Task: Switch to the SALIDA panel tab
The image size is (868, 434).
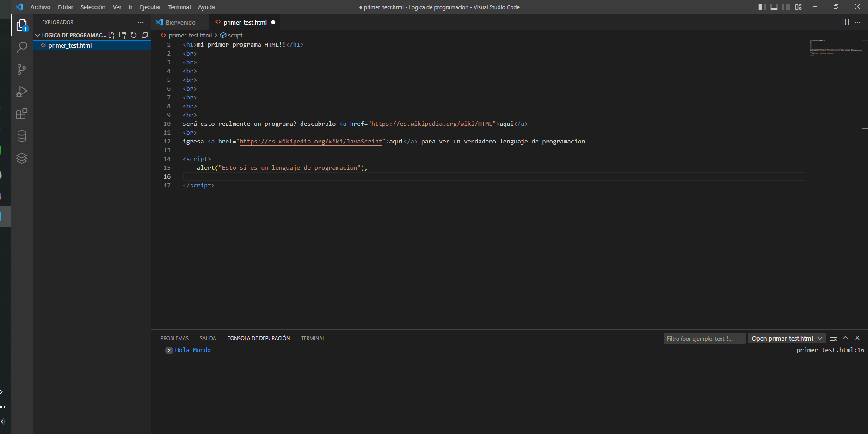Action: click(x=208, y=338)
